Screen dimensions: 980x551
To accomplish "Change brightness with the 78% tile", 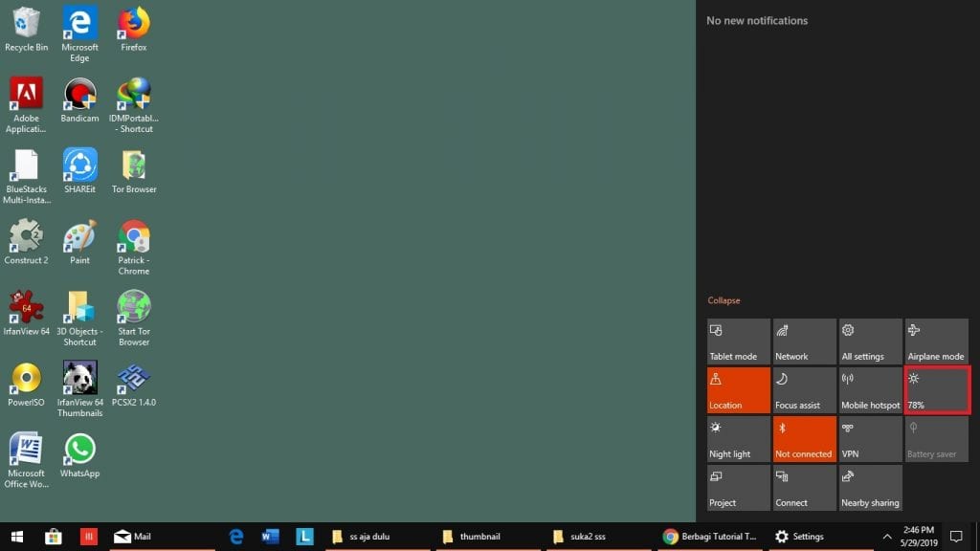I will [937, 390].
